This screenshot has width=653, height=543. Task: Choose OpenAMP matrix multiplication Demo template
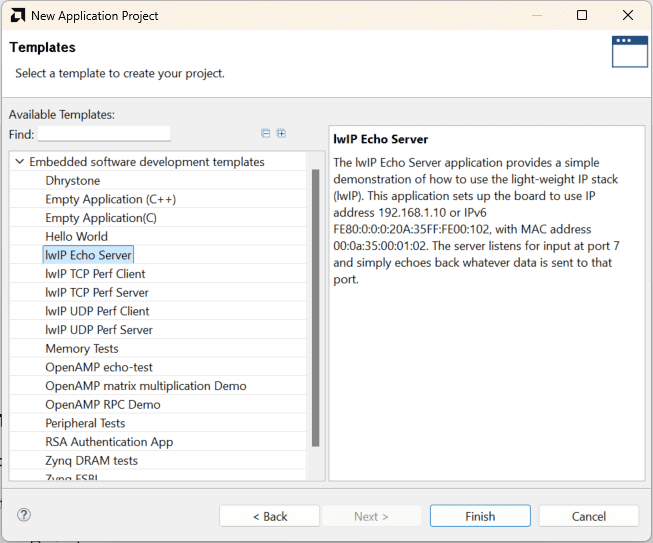point(145,386)
